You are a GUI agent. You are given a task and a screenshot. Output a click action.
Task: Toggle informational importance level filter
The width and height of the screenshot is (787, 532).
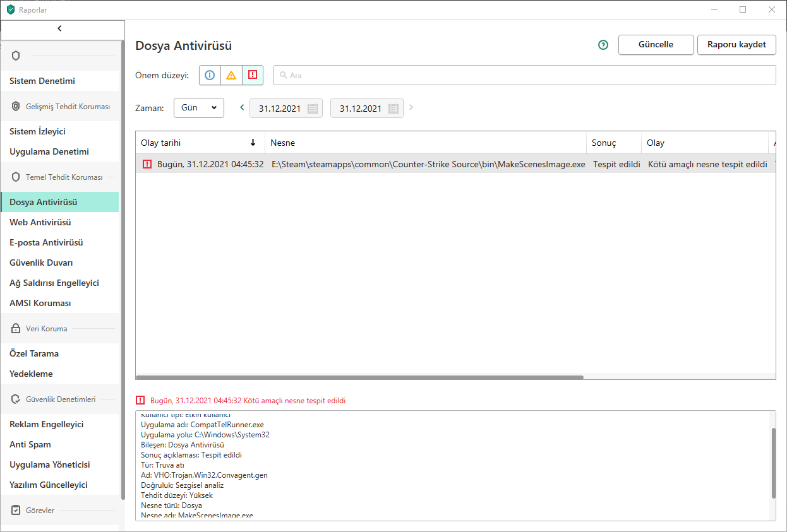coord(210,75)
